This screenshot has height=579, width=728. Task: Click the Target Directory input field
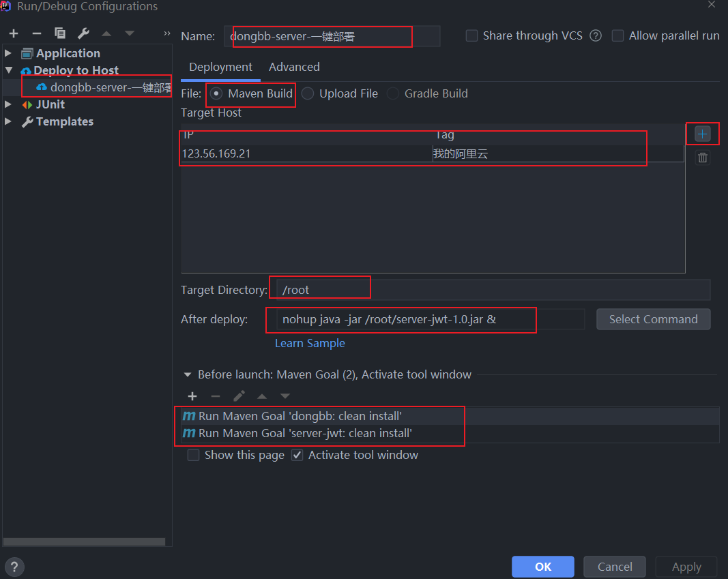(x=491, y=290)
